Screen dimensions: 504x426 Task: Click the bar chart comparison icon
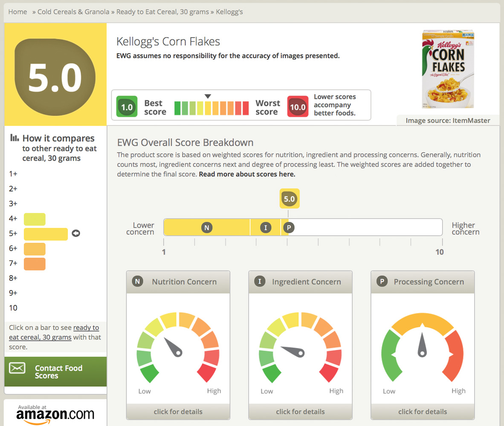click(14, 138)
